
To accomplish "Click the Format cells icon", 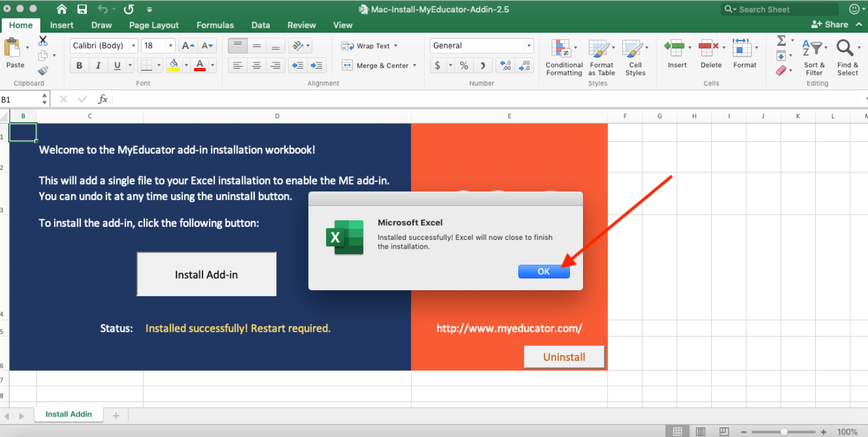I will click(742, 47).
